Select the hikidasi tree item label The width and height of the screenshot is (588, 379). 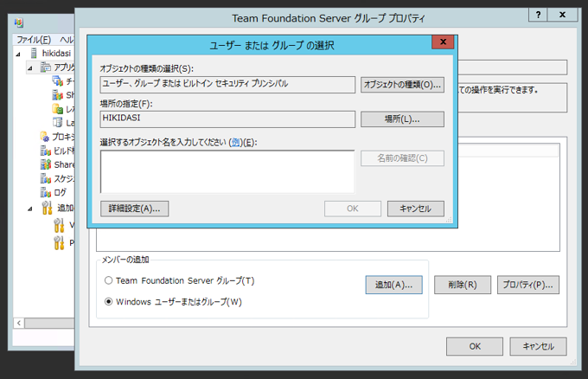coord(56,54)
